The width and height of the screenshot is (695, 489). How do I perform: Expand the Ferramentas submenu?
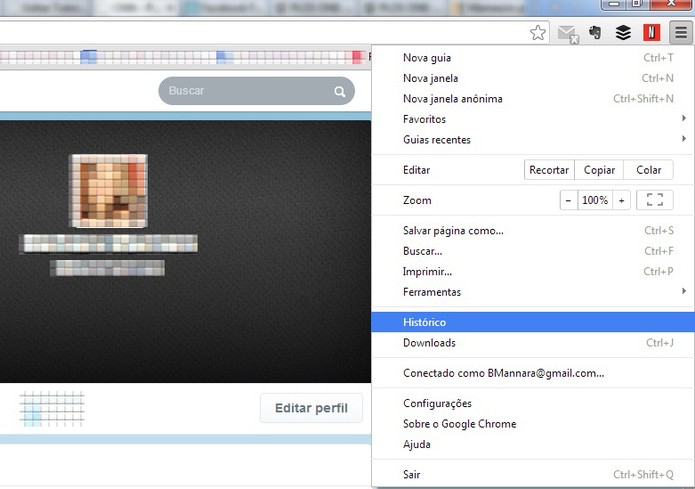(x=533, y=292)
